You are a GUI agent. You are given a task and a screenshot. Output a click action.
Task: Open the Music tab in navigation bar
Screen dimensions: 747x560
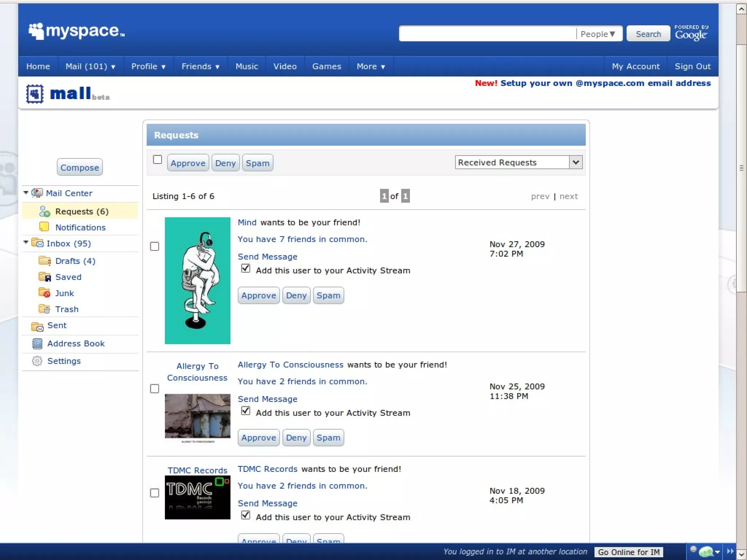247,66
